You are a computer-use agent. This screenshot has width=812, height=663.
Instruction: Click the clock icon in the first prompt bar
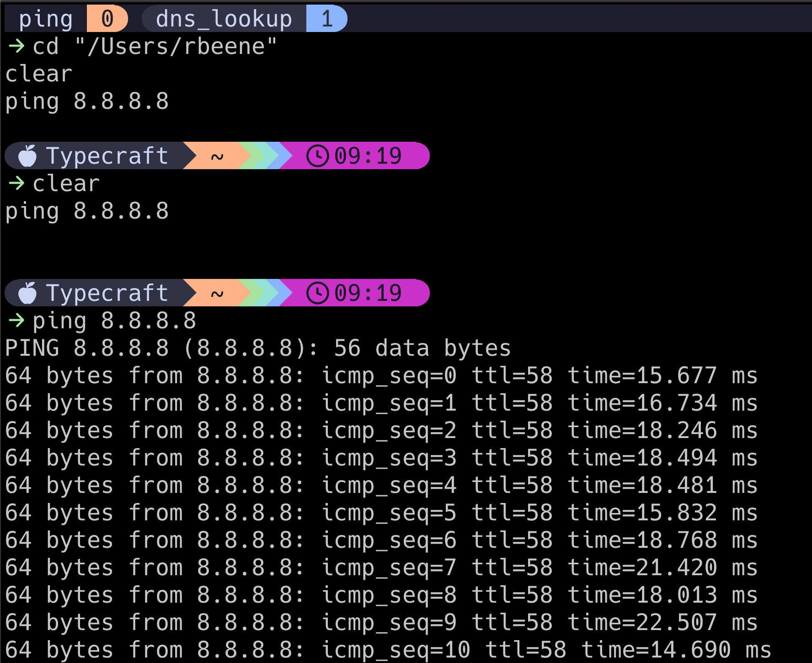pos(317,156)
